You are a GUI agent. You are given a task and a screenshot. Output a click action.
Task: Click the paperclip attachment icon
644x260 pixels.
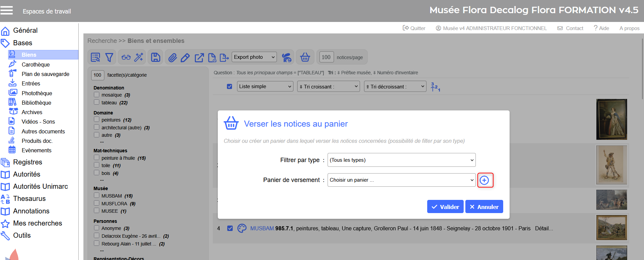tap(173, 58)
